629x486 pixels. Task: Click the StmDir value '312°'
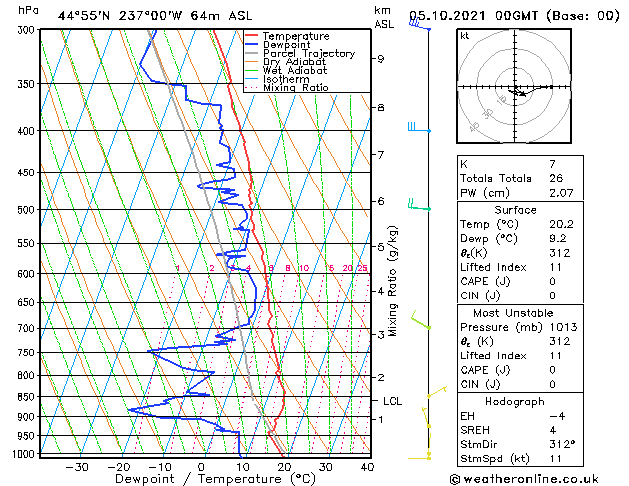[562, 444]
